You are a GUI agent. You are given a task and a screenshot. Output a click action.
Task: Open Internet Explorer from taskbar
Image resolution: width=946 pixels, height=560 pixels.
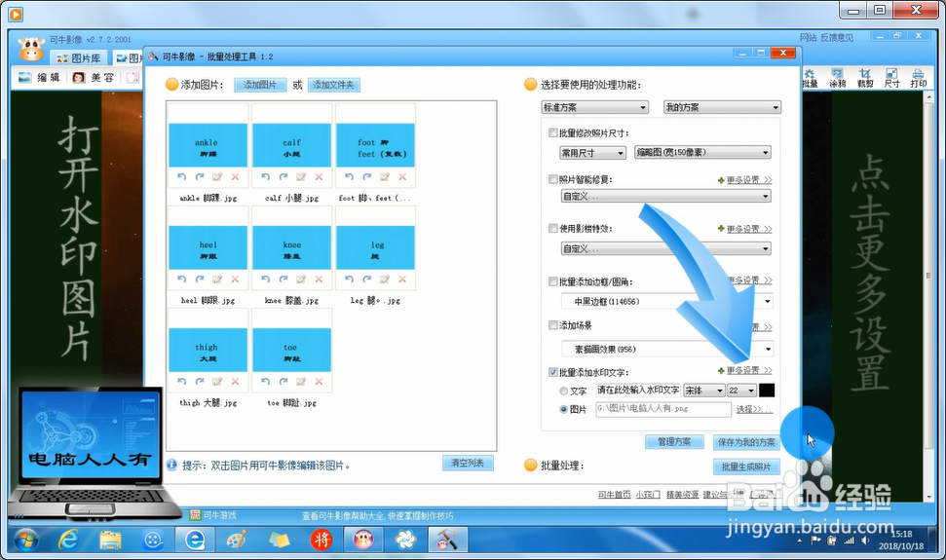pyautogui.click(x=68, y=540)
